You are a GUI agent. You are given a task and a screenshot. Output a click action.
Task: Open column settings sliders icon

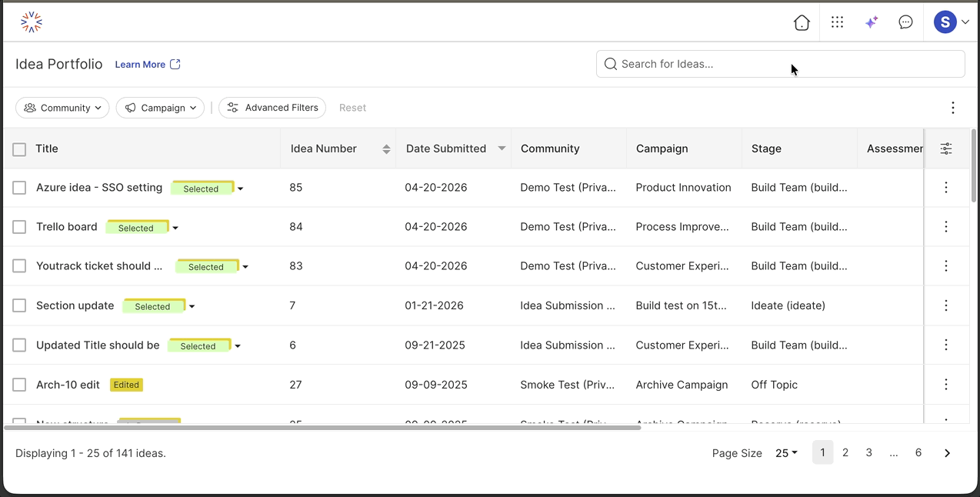tap(946, 148)
